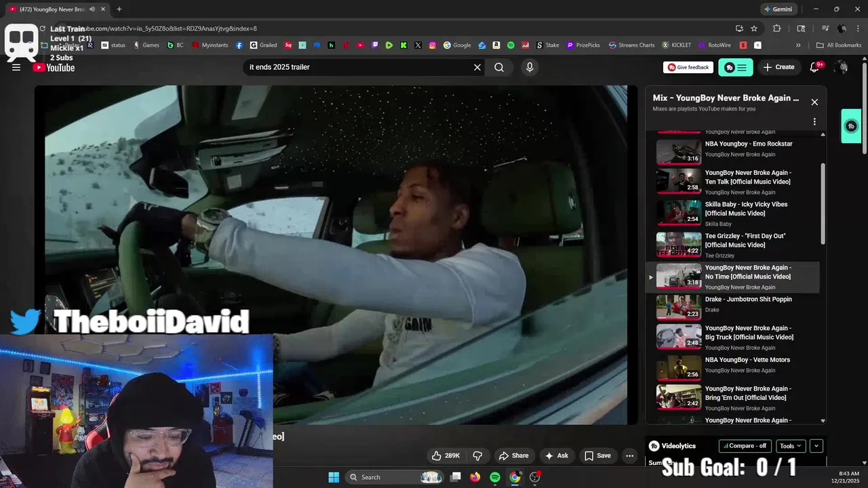The width and height of the screenshot is (868, 488).
Task: Open Spotify from the taskbar
Action: tap(495, 477)
